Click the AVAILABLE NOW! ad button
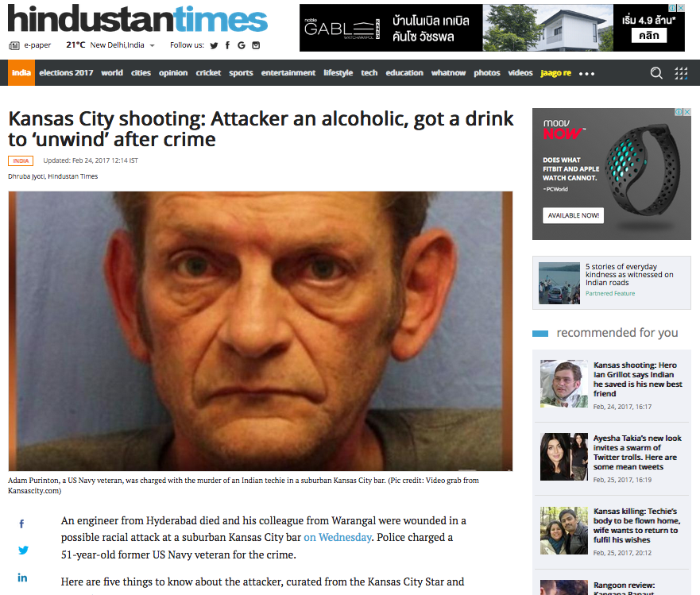Viewport: 700px width, 595px height. pyautogui.click(x=573, y=215)
